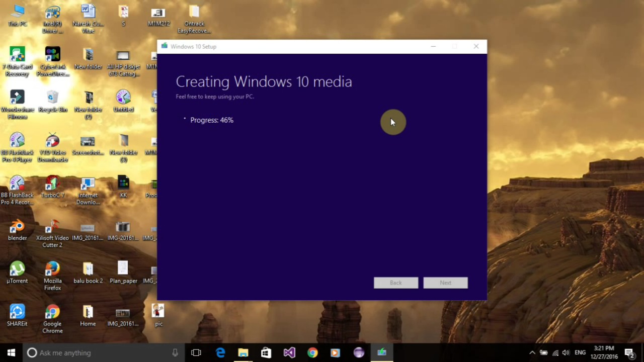This screenshot has width=644, height=362.
Task: Open Visual Studio from the taskbar
Action: point(289,352)
